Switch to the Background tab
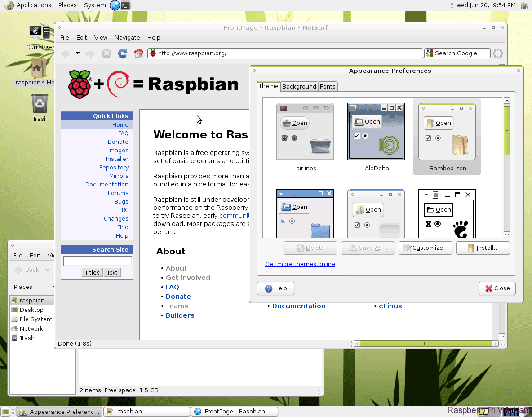This screenshot has height=417, width=532. [299, 86]
